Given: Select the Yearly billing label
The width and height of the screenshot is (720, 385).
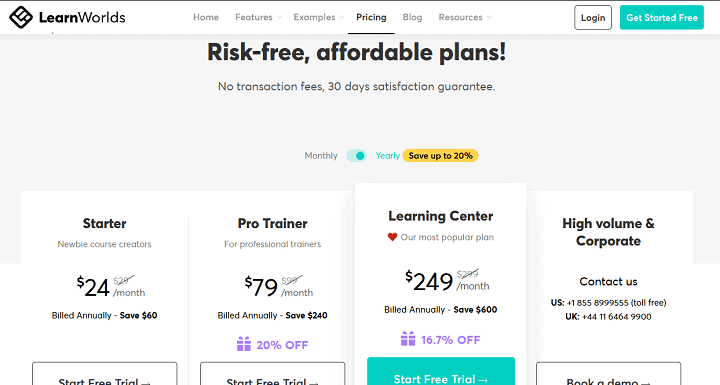Looking at the screenshot, I should pos(388,156).
